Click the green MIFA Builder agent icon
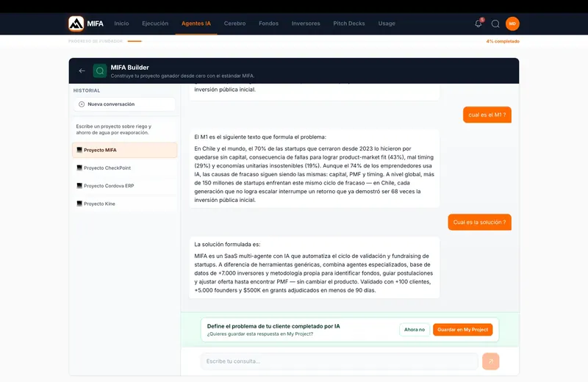Screen dimensions: 588x382 100,71
